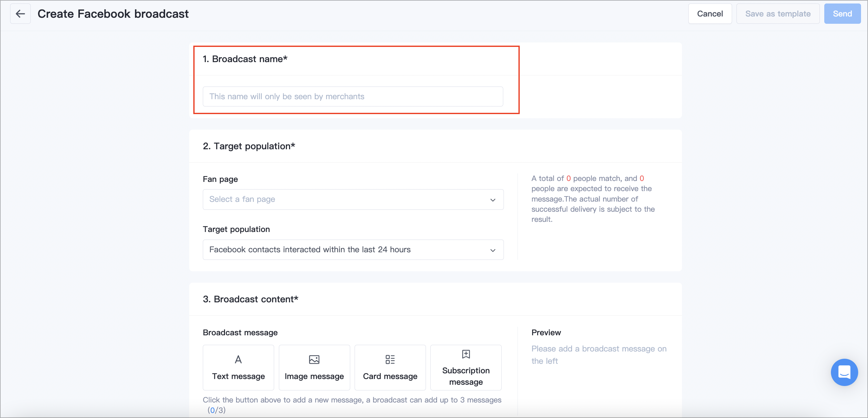Image resolution: width=868 pixels, height=418 pixels.
Task: Add a Text message
Action: [x=238, y=368]
